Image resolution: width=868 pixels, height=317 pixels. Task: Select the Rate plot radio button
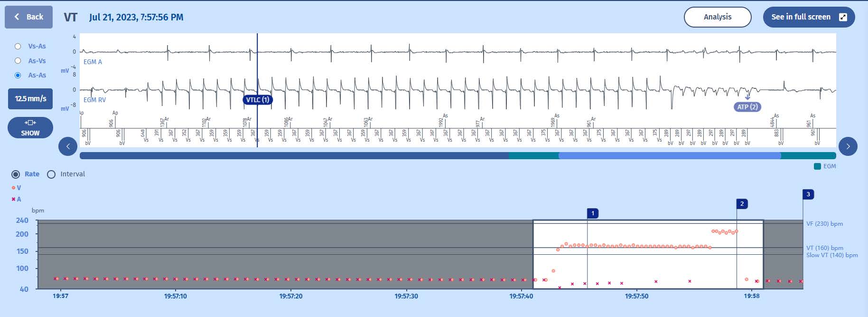point(16,174)
